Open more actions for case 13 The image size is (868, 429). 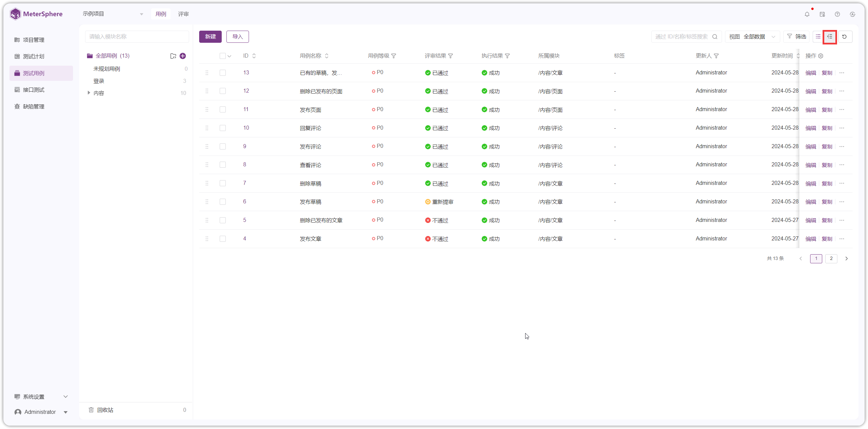[x=842, y=73]
